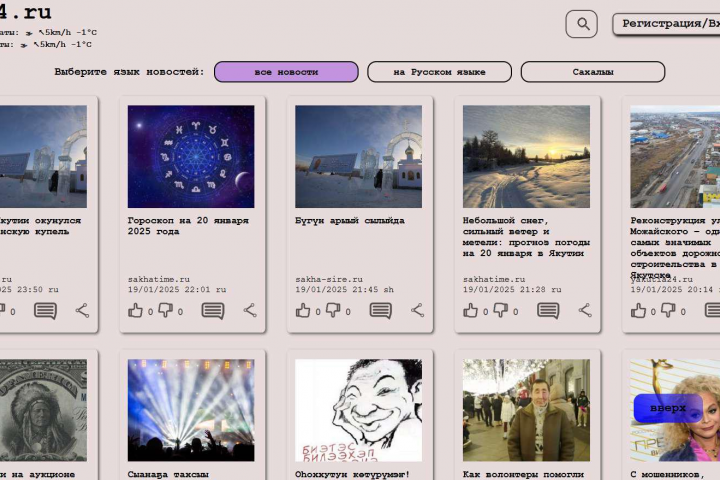The image size is (720, 480).
Task: Open headline Сыанаҕа тахсыы
Action: (168, 474)
